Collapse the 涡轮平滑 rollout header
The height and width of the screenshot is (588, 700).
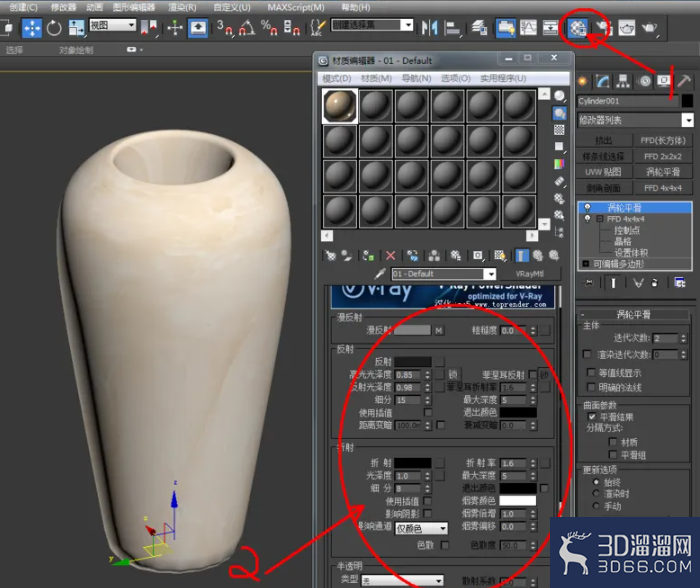(634, 314)
